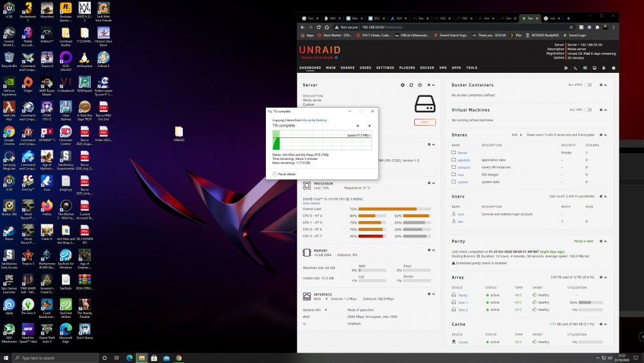
Task: Open Firefox desktop shortcut
Action: [x=47, y=208]
